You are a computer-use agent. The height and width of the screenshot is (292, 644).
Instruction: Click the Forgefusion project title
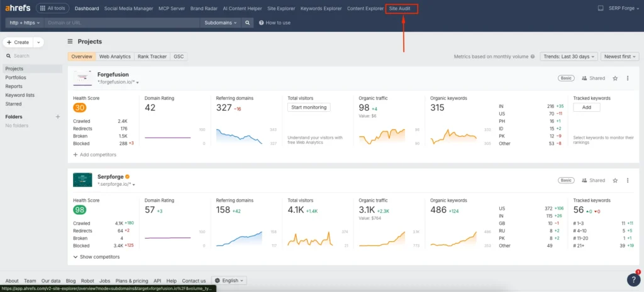(113, 75)
